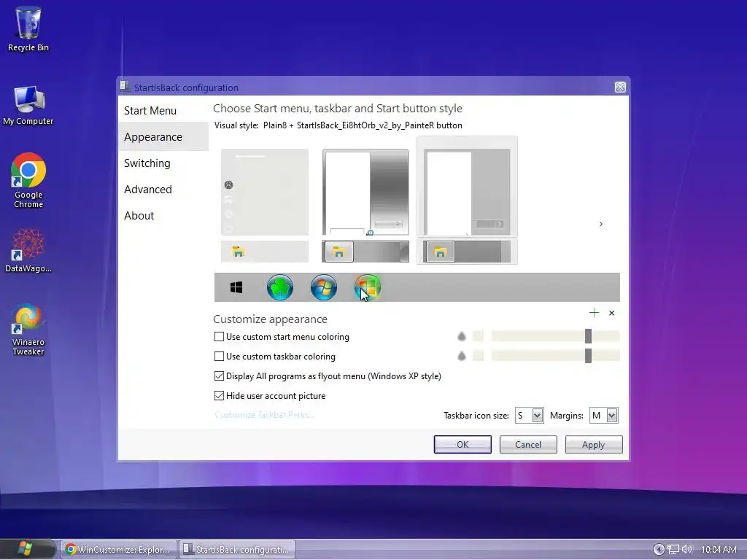Click the taskbar color droplet icon
The height and width of the screenshot is (560, 747).
coord(462,356)
